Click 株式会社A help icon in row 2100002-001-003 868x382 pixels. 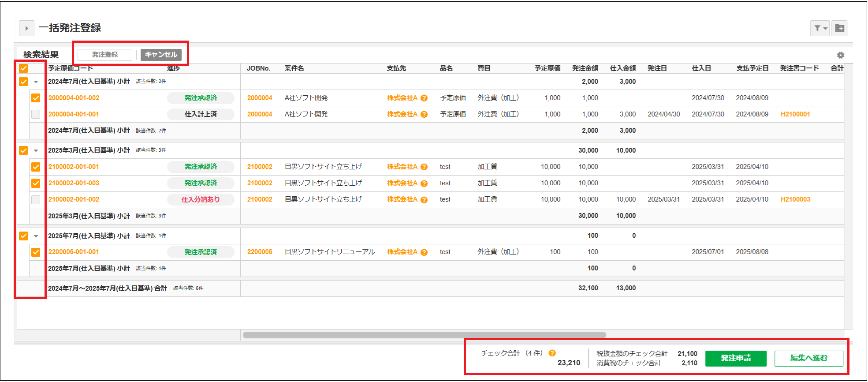point(424,183)
